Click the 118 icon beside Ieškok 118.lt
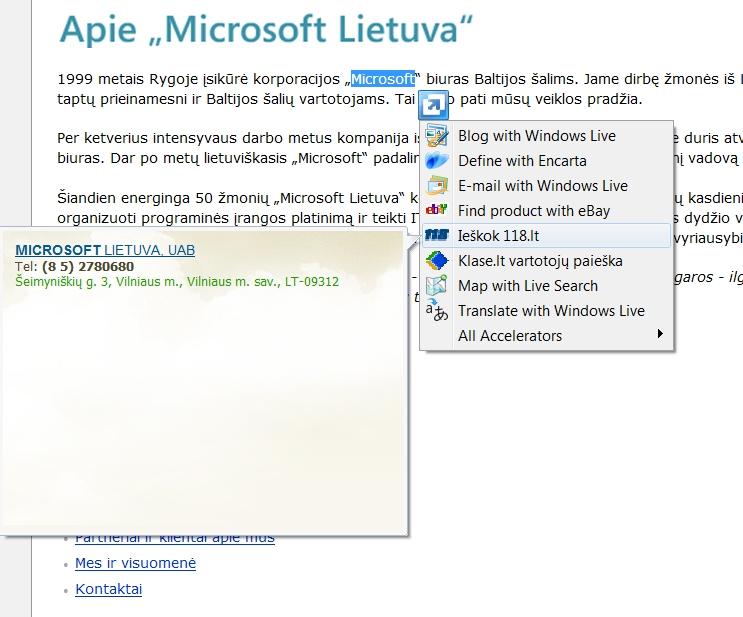Image resolution: width=743 pixels, height=617 pixels. click(436, 235)
